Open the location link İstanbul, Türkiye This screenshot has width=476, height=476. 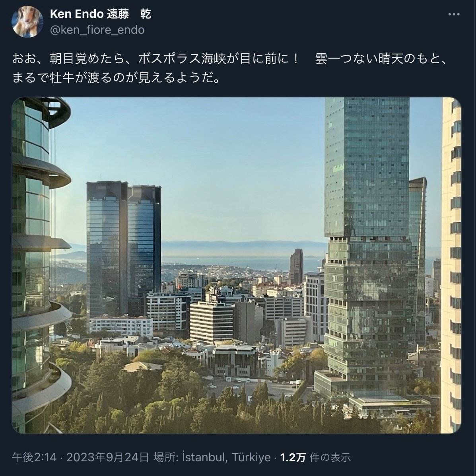(x=226, y=457)
